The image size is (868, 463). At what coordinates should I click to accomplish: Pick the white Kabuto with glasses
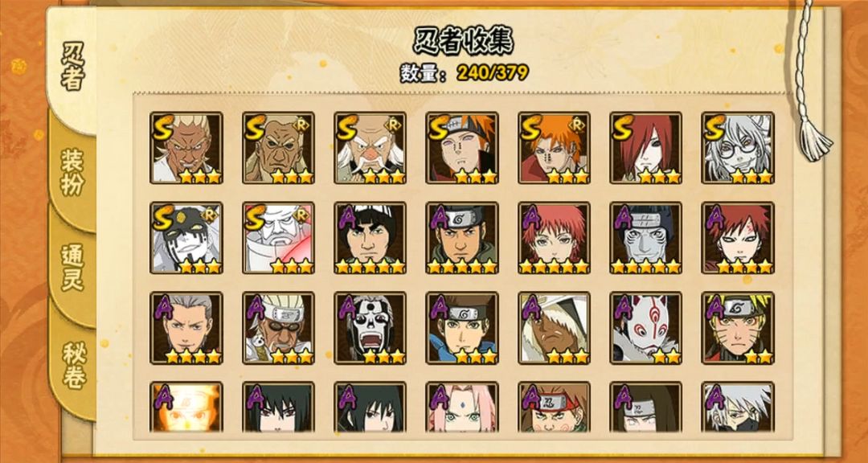click(x=738, y=148)
